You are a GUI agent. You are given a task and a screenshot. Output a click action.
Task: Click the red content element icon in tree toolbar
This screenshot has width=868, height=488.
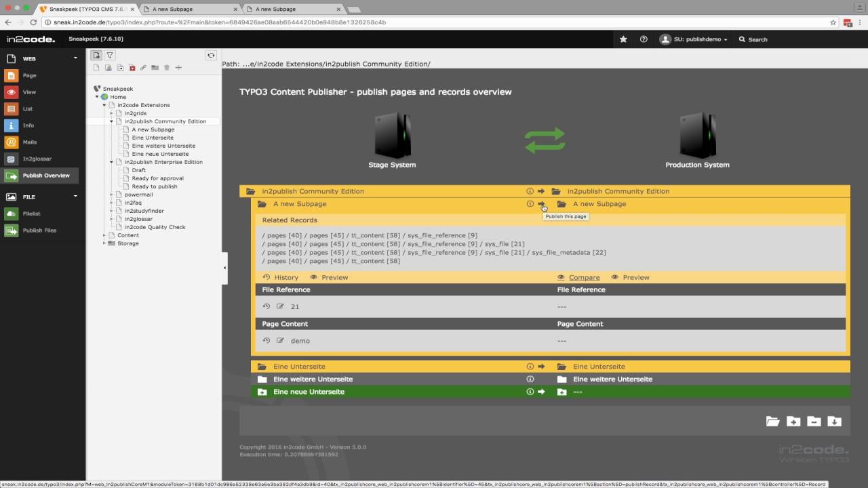tap(132, 68)
